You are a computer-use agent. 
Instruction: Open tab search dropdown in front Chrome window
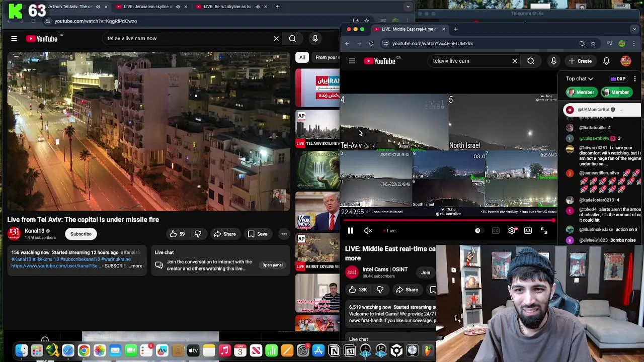point(634,29)
